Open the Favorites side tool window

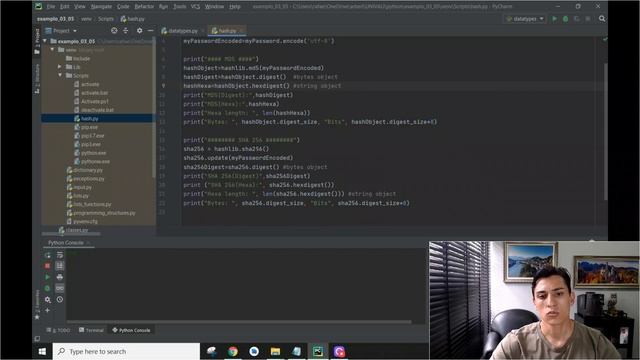pos(37,304)
